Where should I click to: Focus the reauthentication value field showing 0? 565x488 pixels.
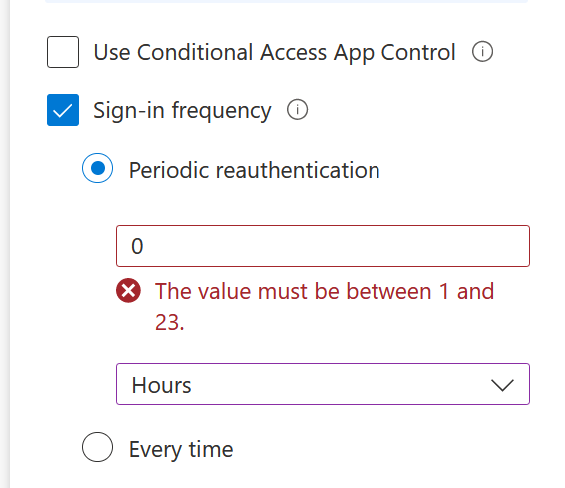(x=323, y=246)
